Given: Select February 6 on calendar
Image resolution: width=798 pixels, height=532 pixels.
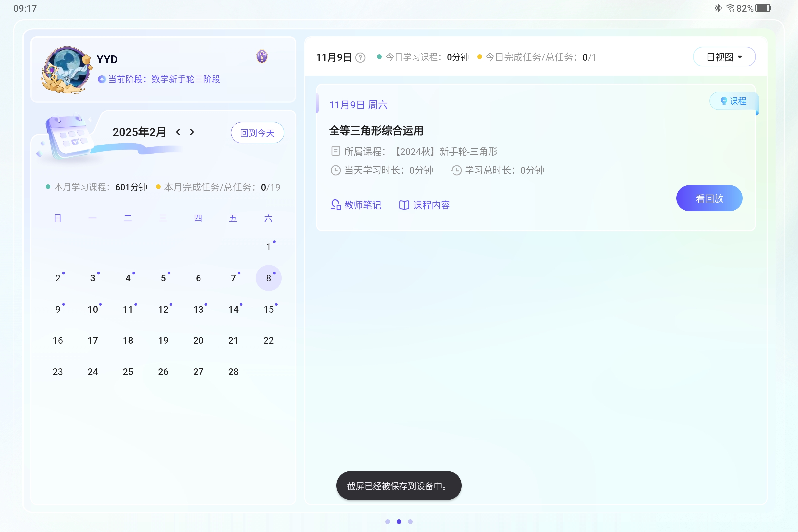Looking at the screenshot, I should point(199,278).
